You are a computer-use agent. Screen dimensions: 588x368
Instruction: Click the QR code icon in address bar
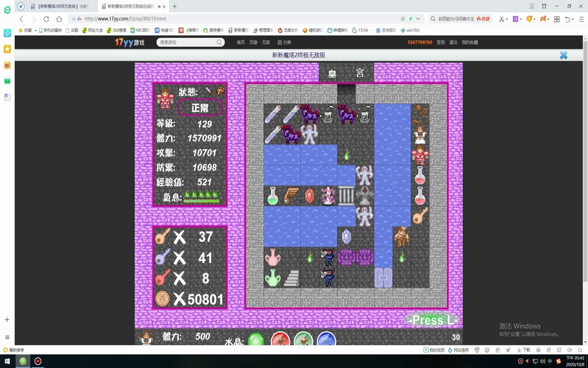click(403, 19)
